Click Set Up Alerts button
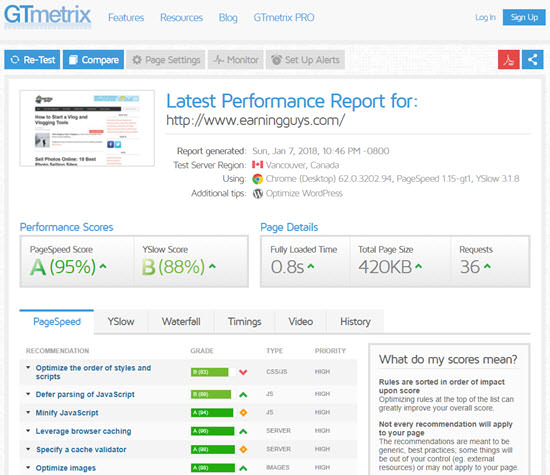The width and height of the screenshot is (550, 475). click(305, 60)
